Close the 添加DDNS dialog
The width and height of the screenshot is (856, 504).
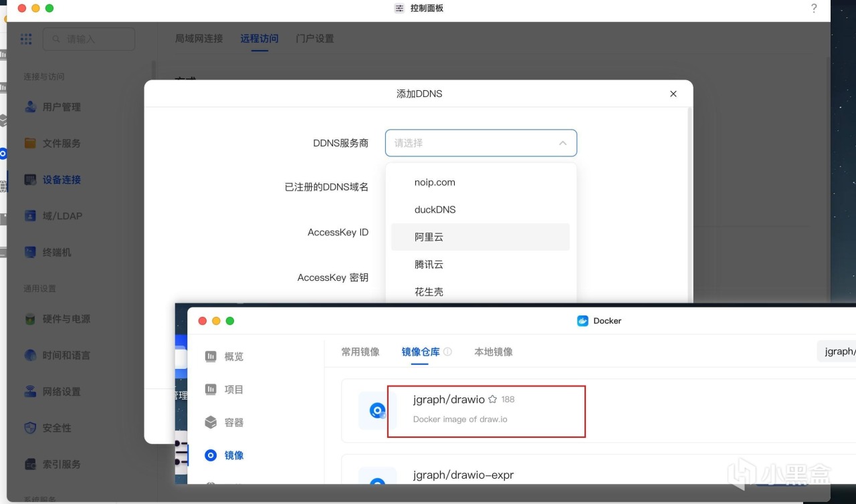click(x=673, y=94)
